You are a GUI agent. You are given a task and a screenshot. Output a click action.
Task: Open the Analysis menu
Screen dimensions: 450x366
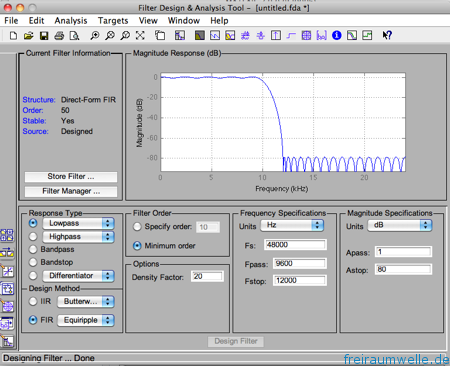(71, 21)
